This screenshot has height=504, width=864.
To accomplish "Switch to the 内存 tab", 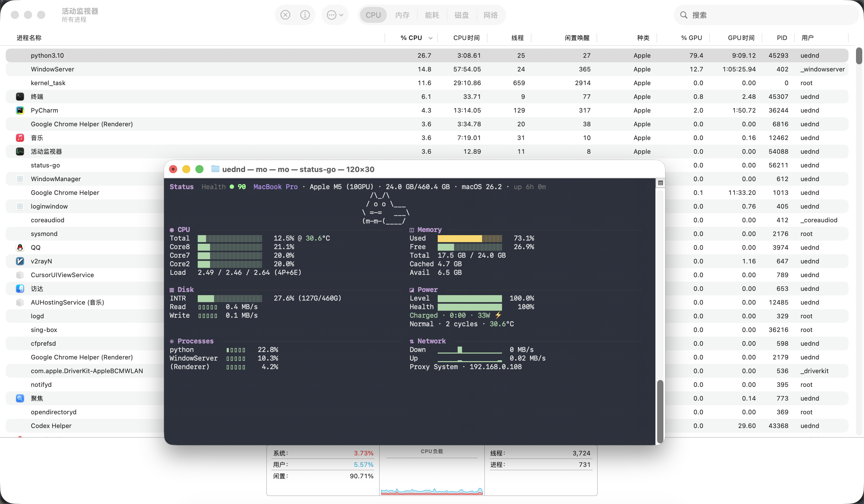I will pyautogui.click(x=402, y=15).
